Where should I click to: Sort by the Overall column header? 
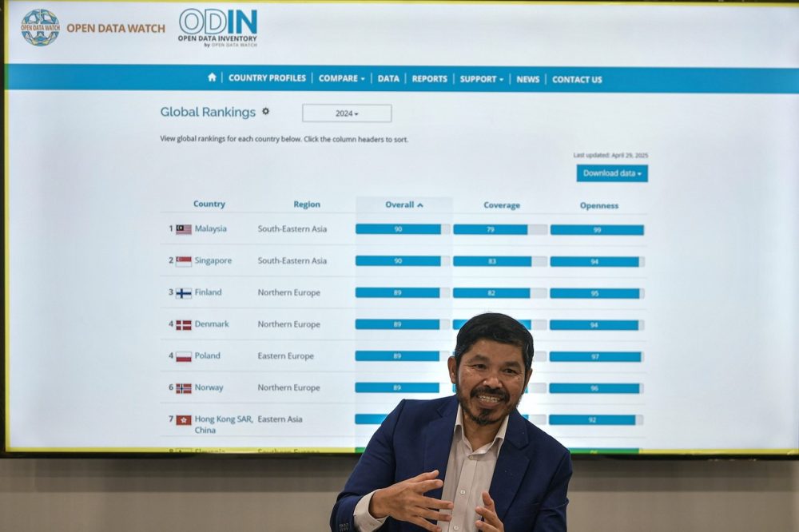click(x=404, y=204)
